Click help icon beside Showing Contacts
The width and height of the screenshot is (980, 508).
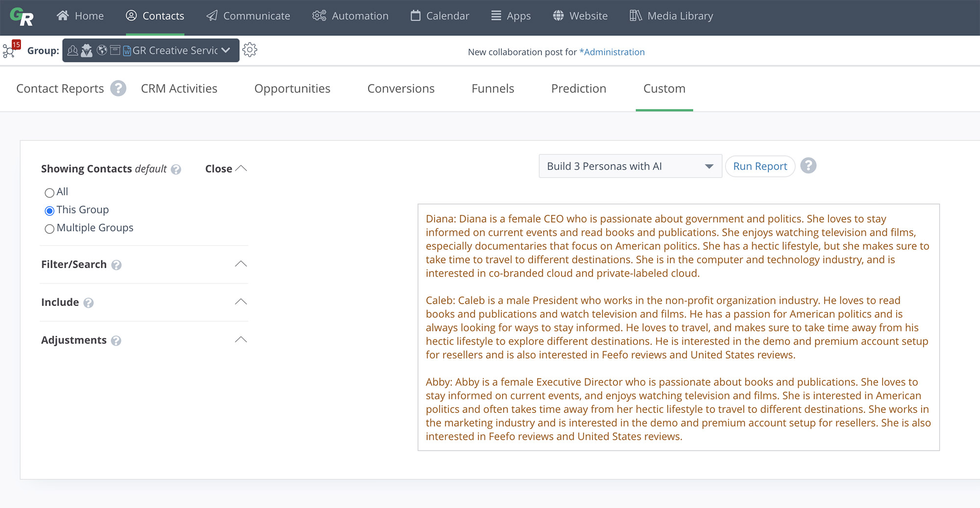coord(176,170)
